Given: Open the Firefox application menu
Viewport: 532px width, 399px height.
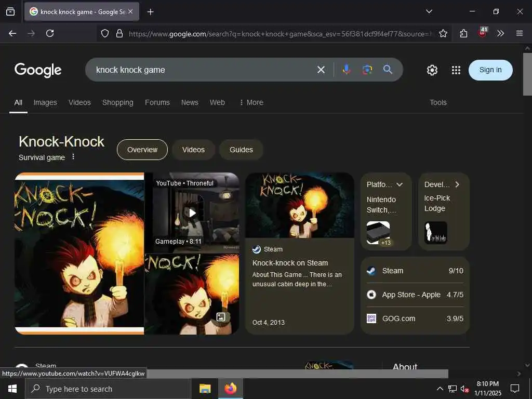Looking at the screenshot, I should (519, 33).
